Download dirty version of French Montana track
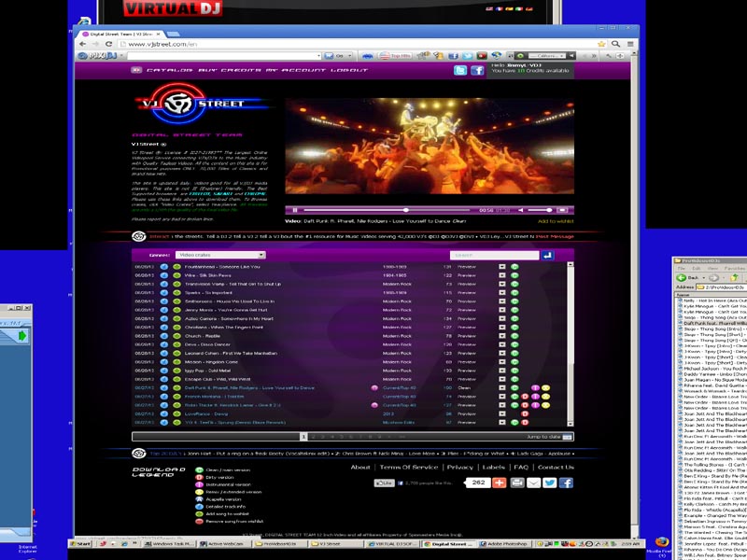 pos(525,397)
